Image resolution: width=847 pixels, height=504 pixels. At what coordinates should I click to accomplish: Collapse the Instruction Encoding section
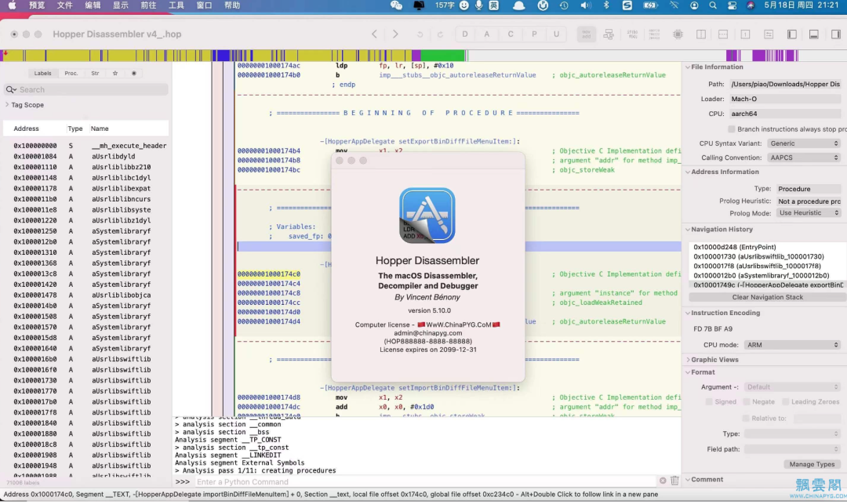pos(688,313)
